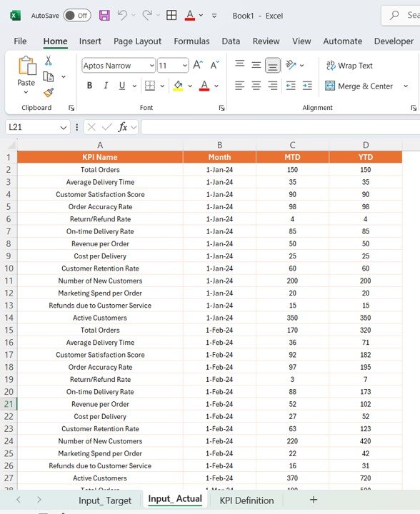Screen dimensions: 420x514
Task: Click the Copy icon
Action: pos(49,76)
